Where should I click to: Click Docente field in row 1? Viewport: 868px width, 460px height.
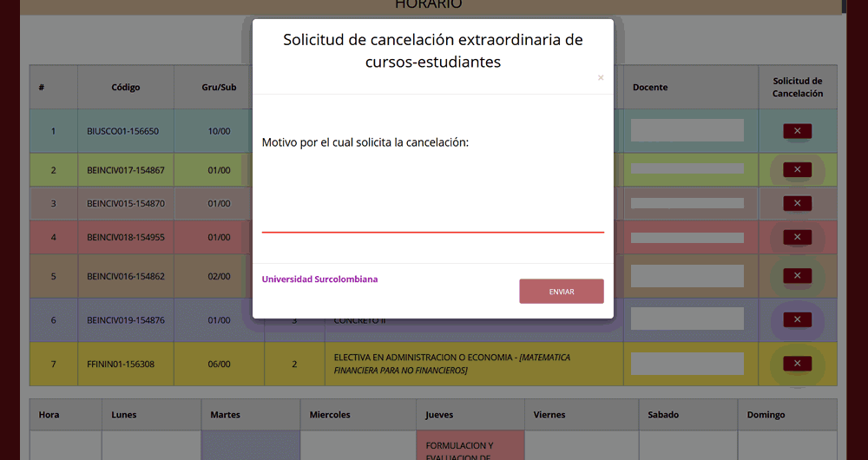687,131
